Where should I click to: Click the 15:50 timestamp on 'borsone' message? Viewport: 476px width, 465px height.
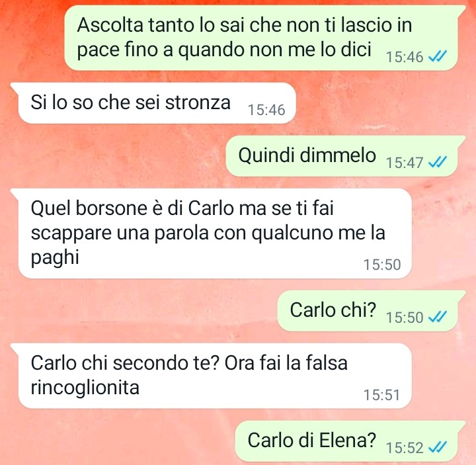[x=382, y=265]
